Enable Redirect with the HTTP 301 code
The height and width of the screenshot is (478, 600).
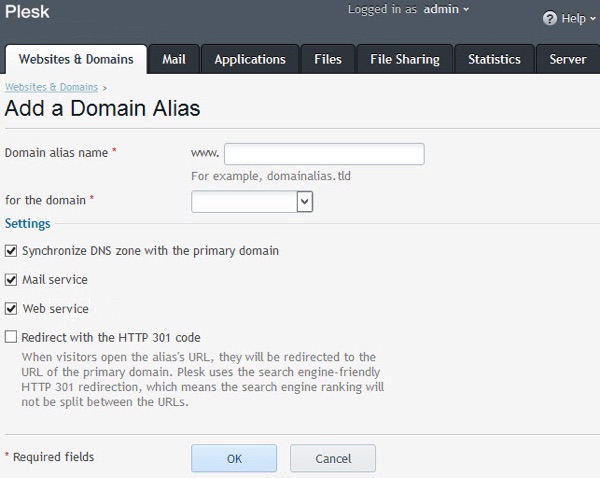coord(11,338)
